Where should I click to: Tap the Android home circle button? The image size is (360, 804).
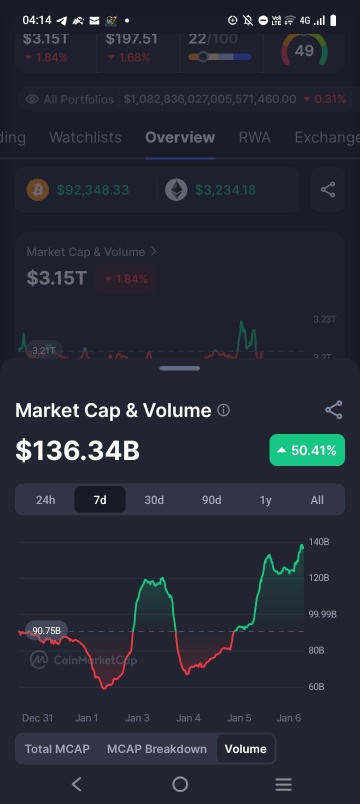tap(180, 784)
